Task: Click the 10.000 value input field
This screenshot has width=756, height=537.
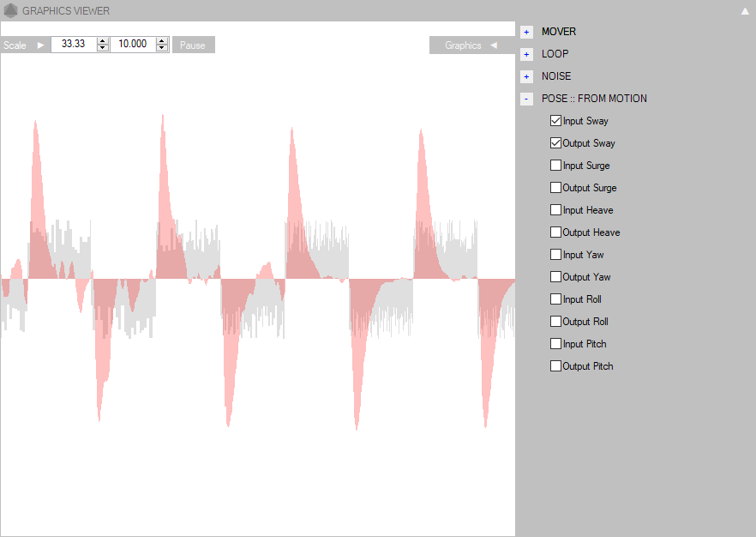Action: pos(133,44)
